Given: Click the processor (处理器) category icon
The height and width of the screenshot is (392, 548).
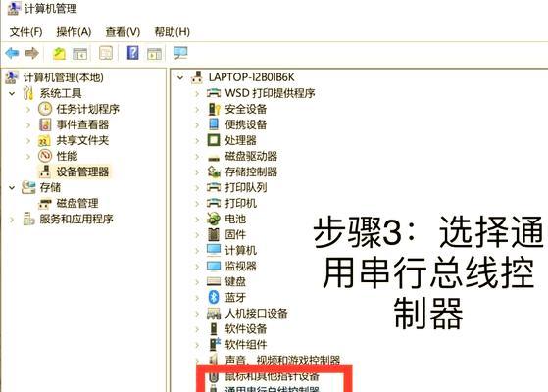Looking at the screenshot, I should point(214,140).
